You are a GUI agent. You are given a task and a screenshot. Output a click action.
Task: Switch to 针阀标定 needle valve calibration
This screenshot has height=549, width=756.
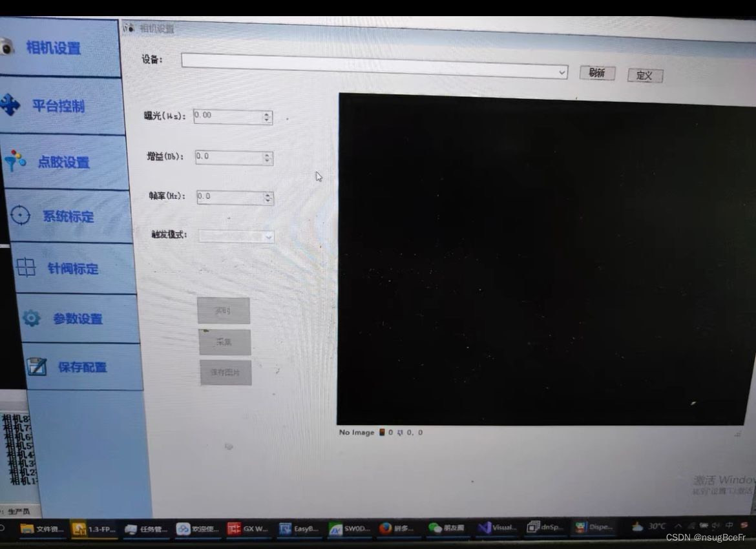tap(73, 269)
